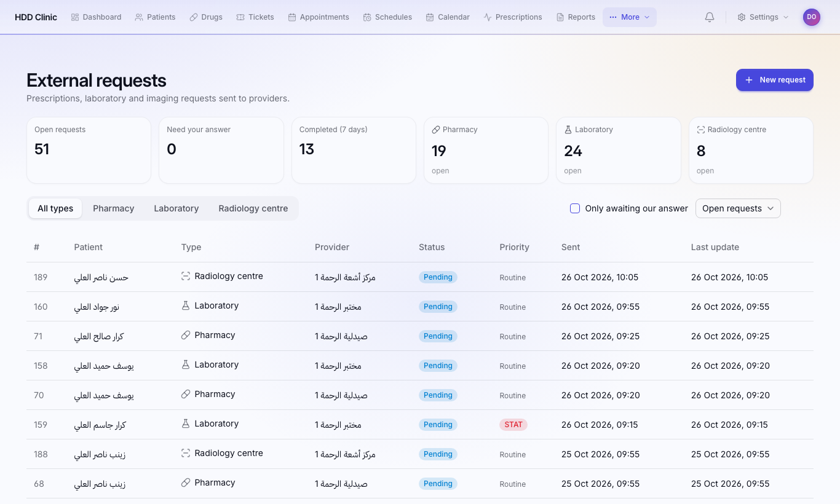This screenshot has width=840, height=504.
Task: Click the Calendar nav icon
Action: tap(430, 17)
